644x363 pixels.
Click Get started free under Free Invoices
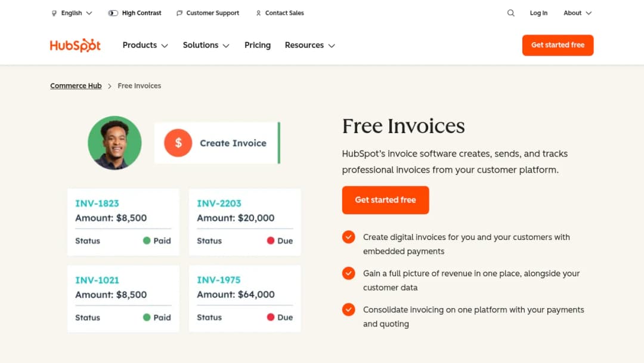(x=385, y=200)
